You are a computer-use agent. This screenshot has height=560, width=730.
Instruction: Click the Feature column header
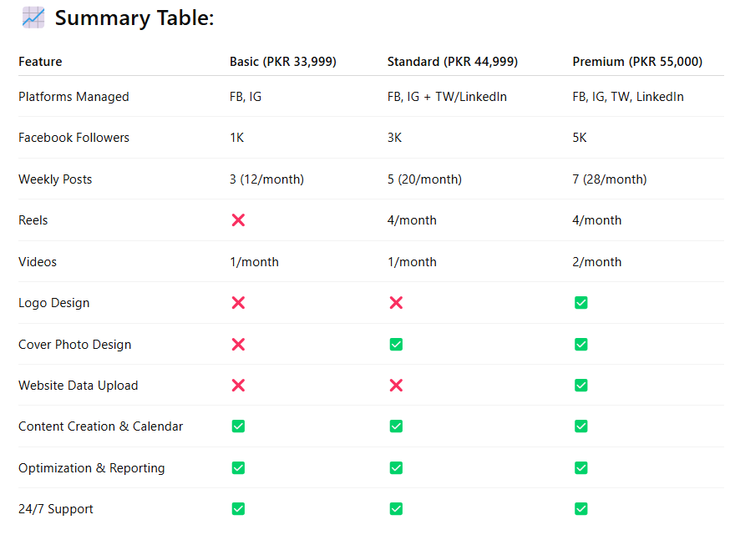point(40,62)
